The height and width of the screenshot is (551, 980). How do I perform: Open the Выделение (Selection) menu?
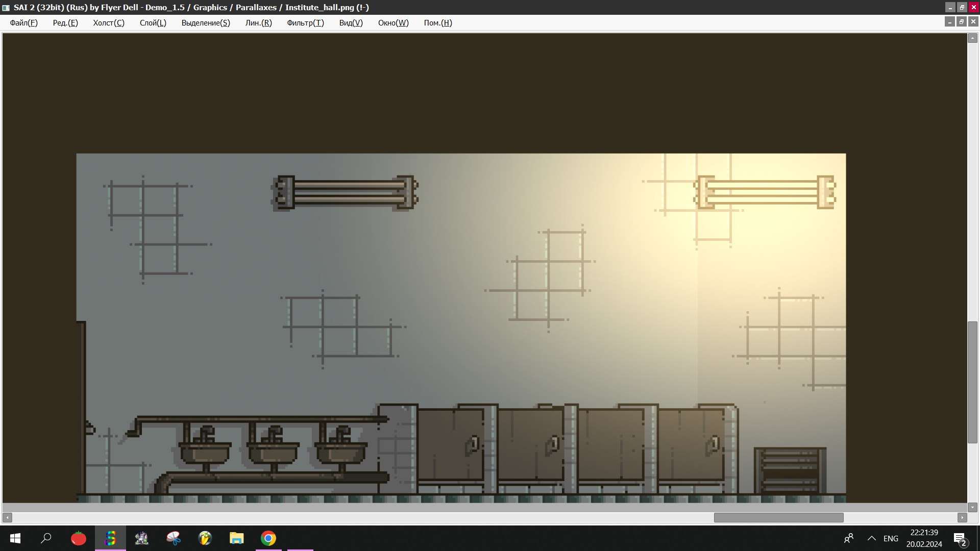pyautogui.click(x=206, y=23)
